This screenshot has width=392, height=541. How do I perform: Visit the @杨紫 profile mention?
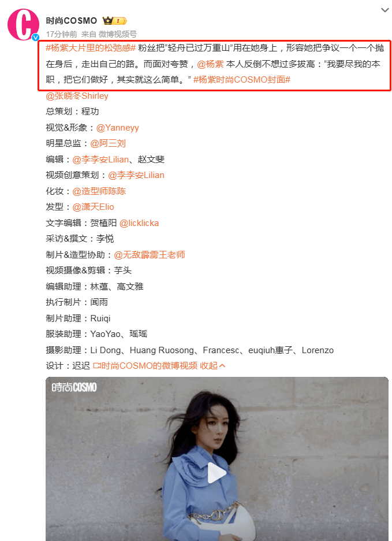coord(210,64)
